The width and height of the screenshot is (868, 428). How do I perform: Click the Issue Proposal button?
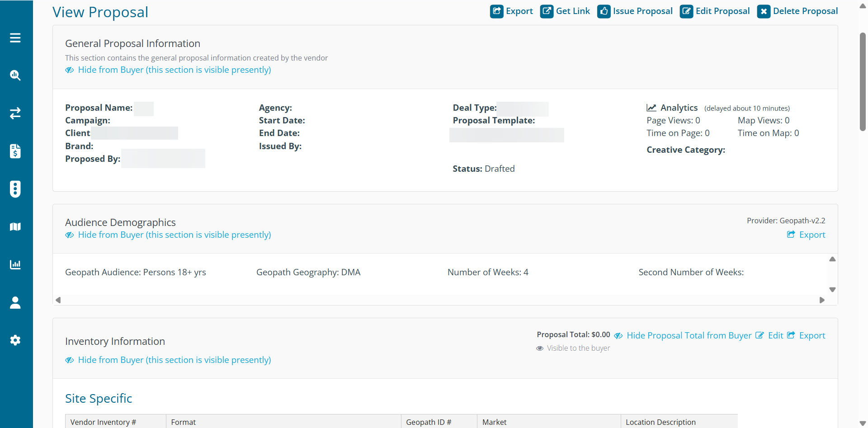635,11
